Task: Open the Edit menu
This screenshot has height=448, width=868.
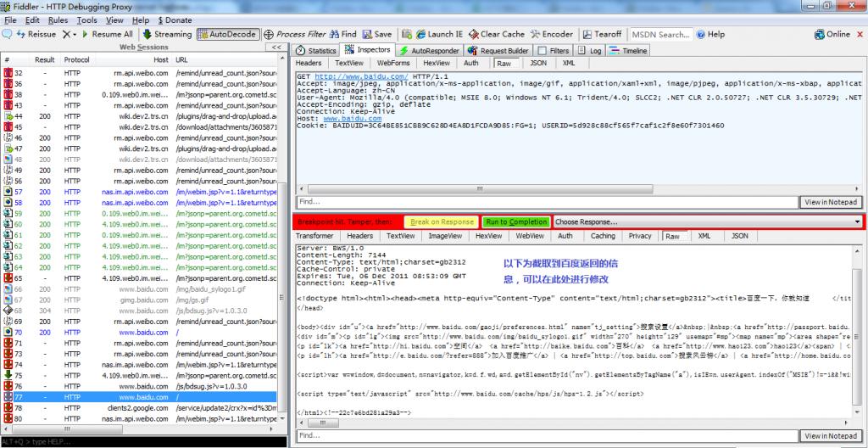Action: 32,20
